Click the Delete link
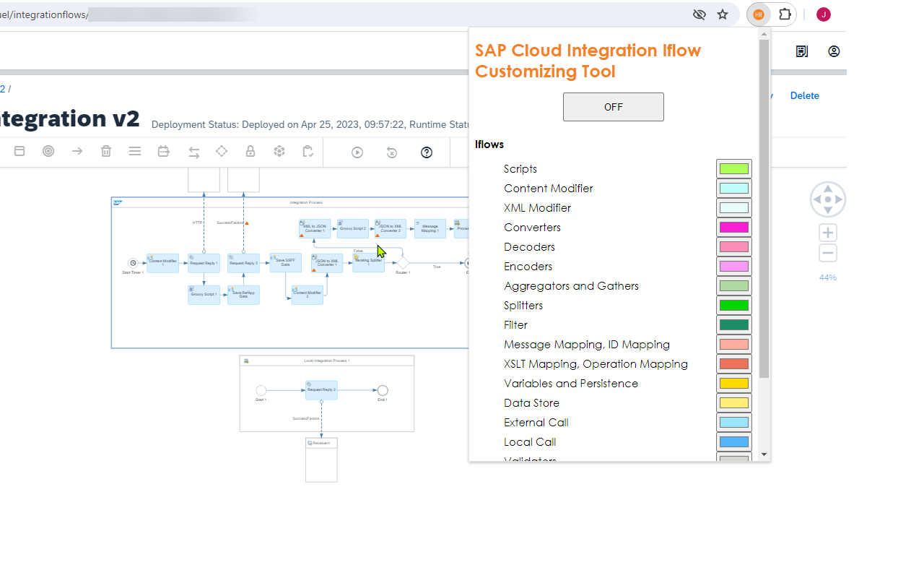 pyautogui.click(x=804, y=95)
